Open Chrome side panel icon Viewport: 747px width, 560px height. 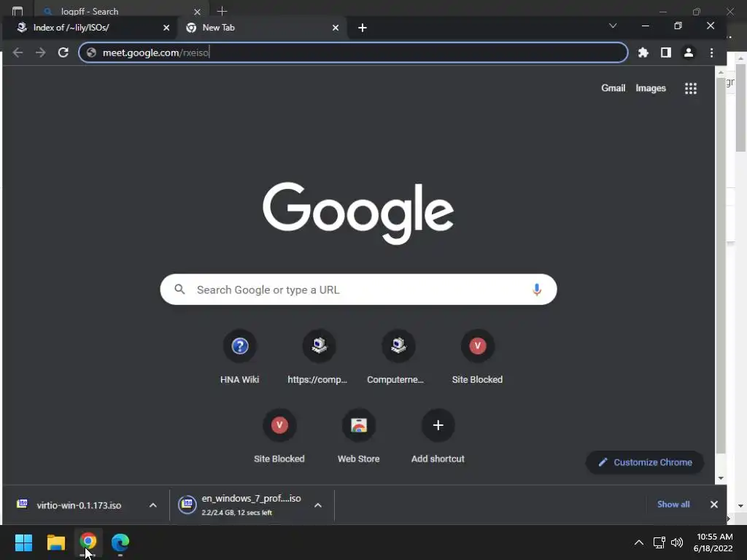click(x=665, y=52)
